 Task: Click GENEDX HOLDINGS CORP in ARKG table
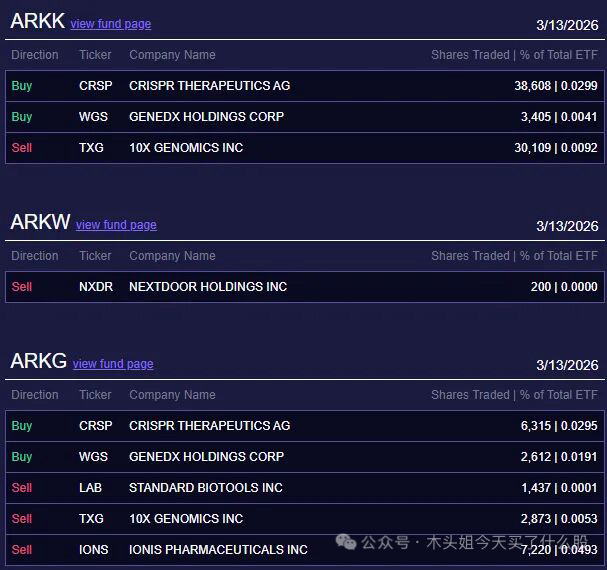[206, 457]
